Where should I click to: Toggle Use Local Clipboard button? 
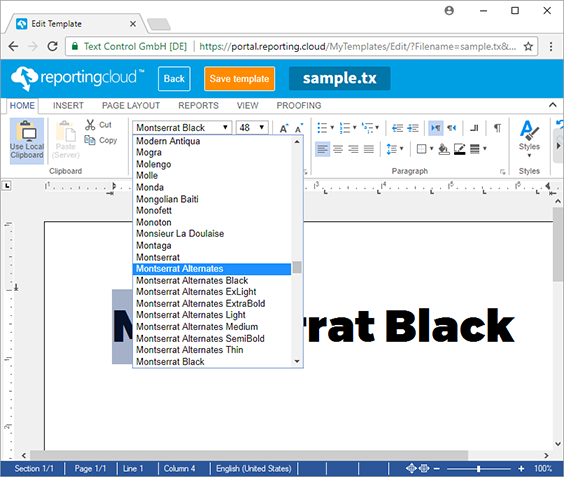click(27, 141)
